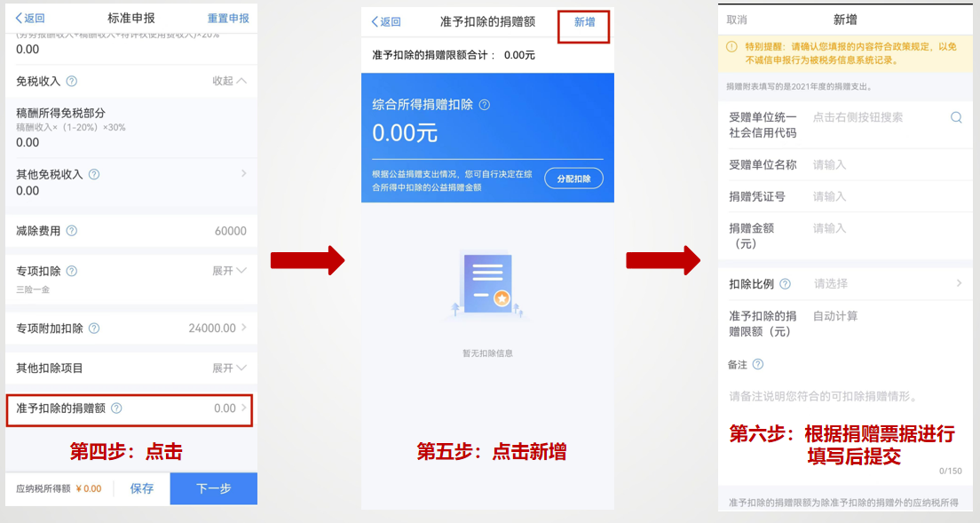The width and height of the screenshot is (980, 523).
Task: Open help icon next to 专项附加扣除
Action: point(94,328)
